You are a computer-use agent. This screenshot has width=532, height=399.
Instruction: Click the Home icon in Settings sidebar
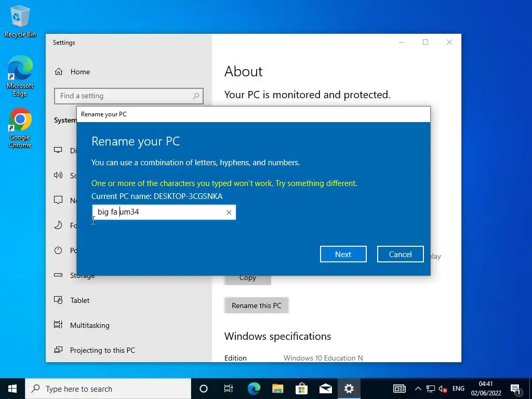[59, 72]
